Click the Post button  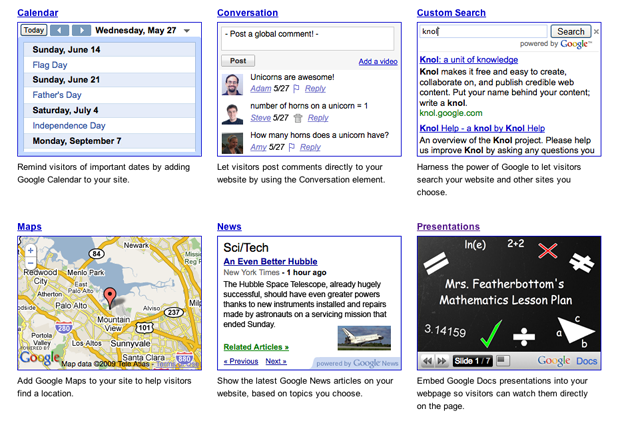238,61
